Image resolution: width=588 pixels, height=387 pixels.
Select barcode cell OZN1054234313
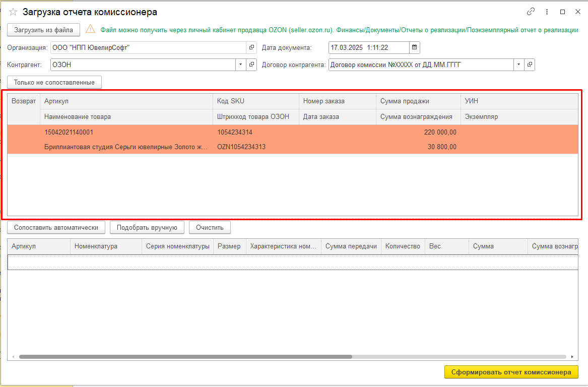pyautogui.click(x=256, y=147)
